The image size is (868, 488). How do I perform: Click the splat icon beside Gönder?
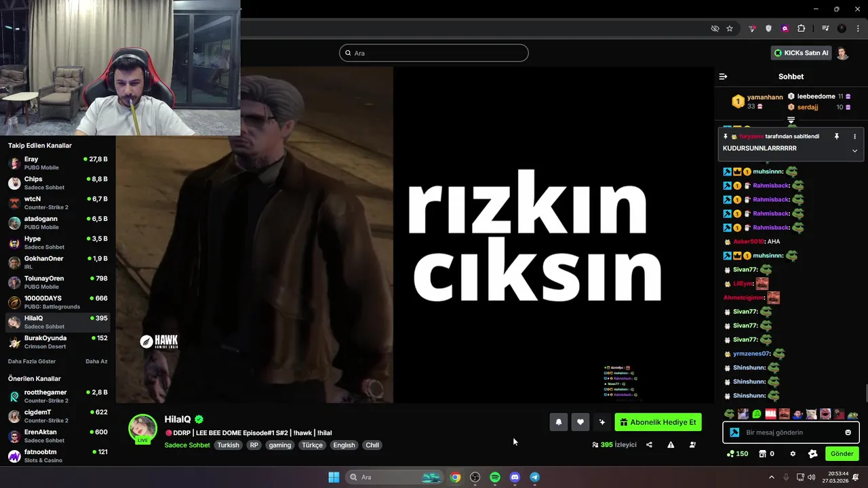(813, 453)
